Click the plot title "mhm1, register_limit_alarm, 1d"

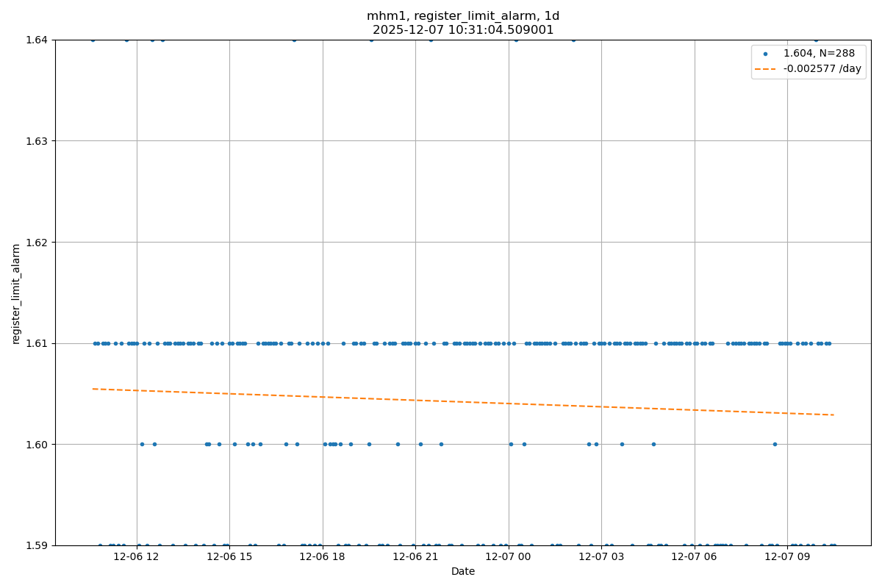tap(463, 16)
